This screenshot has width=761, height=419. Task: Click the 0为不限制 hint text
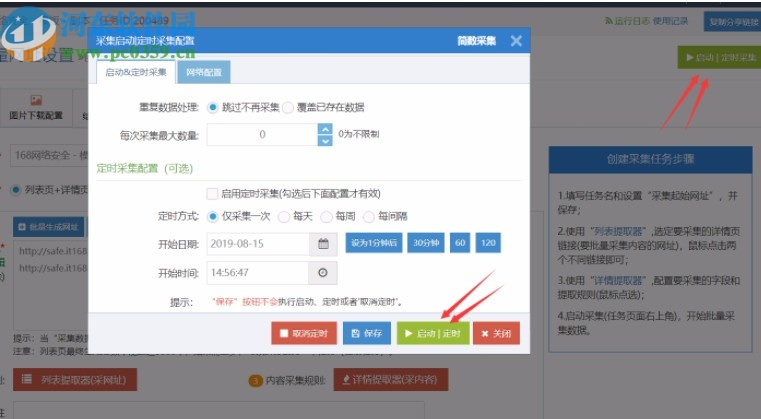[359, 134]
